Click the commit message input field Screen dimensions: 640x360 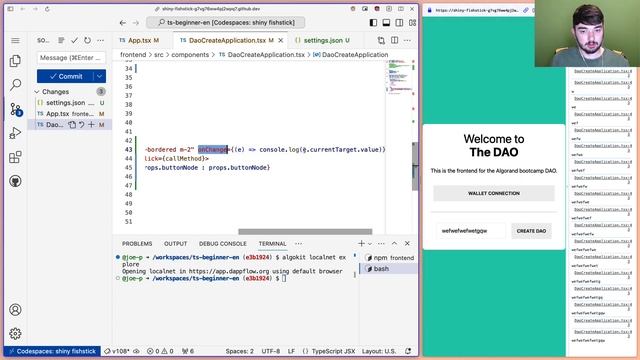71,58
